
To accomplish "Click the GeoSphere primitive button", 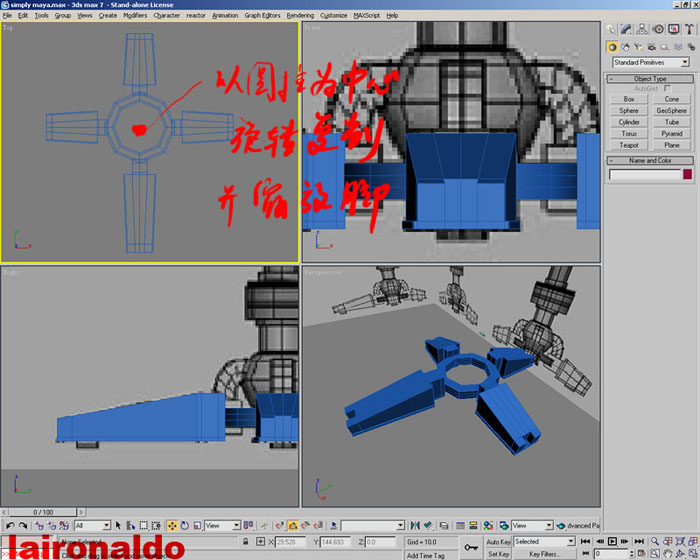I will pos(671,111).
